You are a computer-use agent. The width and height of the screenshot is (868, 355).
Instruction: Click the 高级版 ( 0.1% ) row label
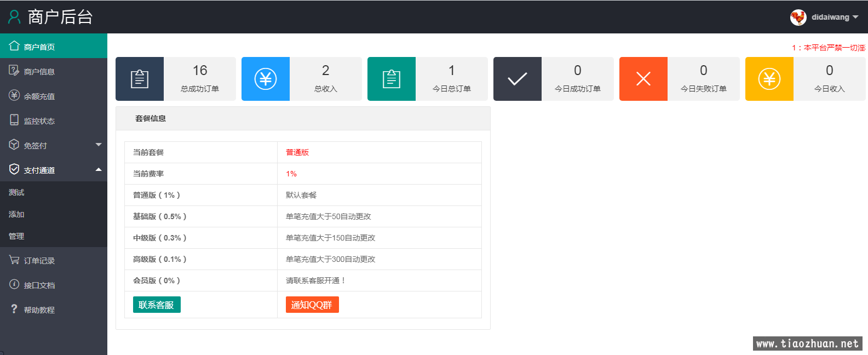point(159,259)
